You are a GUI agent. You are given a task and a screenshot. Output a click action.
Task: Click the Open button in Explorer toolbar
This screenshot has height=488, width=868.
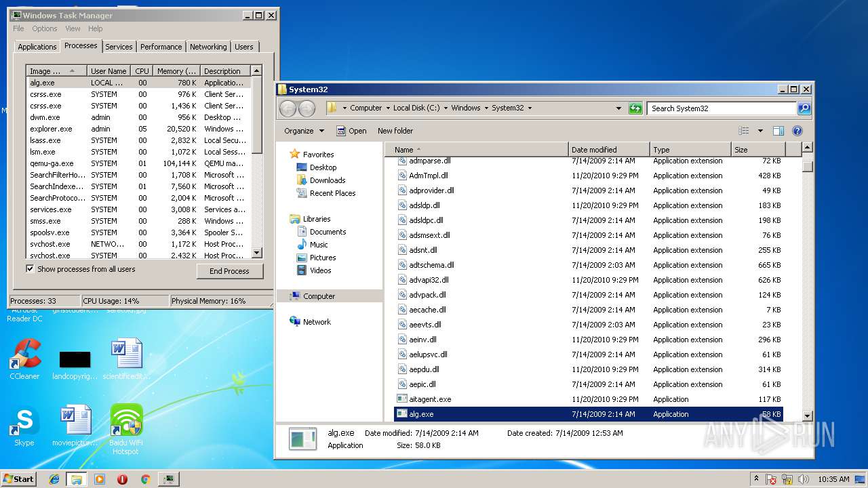[x=352, y=131]
